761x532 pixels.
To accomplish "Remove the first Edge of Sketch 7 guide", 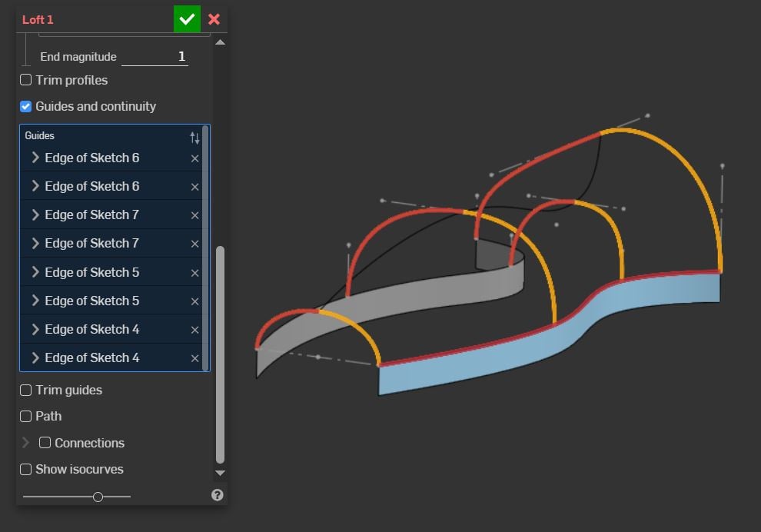I will pyautogui.click(x=194, y=215).
